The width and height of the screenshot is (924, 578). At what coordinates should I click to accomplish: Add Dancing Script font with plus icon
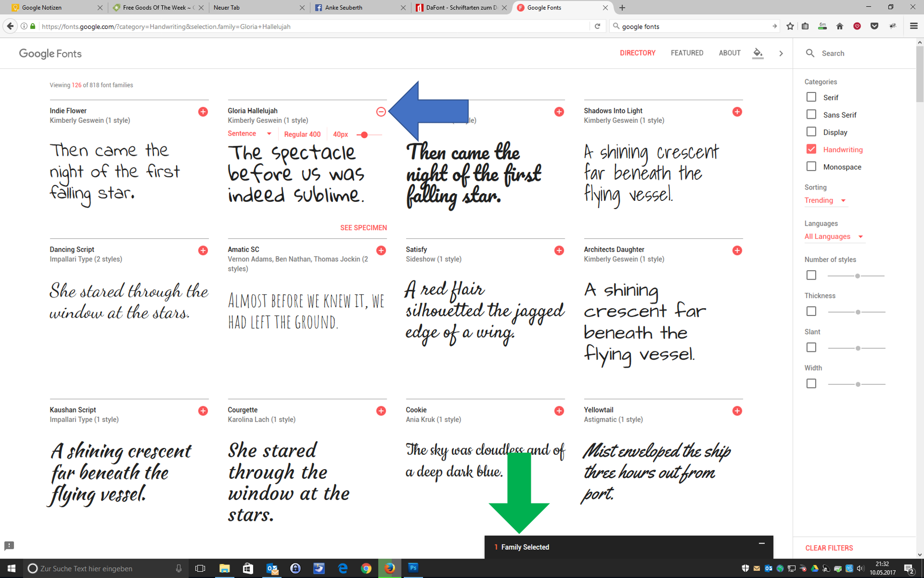pos(203,250)
